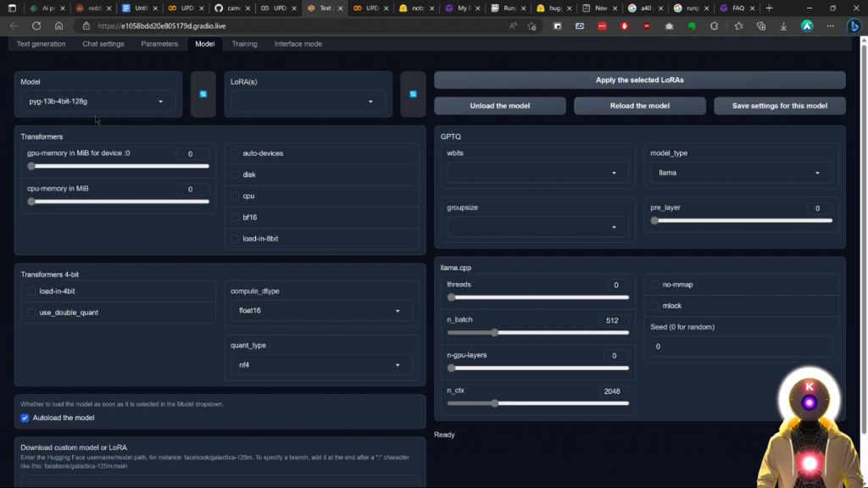Switch to the Parameters tab
Image resolution: width=868 pixels, height=488 pixels.
tap(159, 43)
